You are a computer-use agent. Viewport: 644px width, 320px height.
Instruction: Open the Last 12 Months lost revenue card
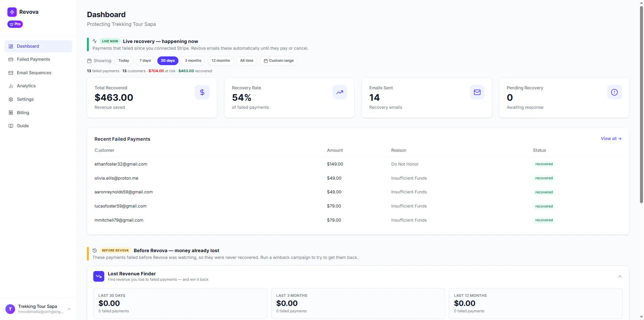click(x=536, y=304)
